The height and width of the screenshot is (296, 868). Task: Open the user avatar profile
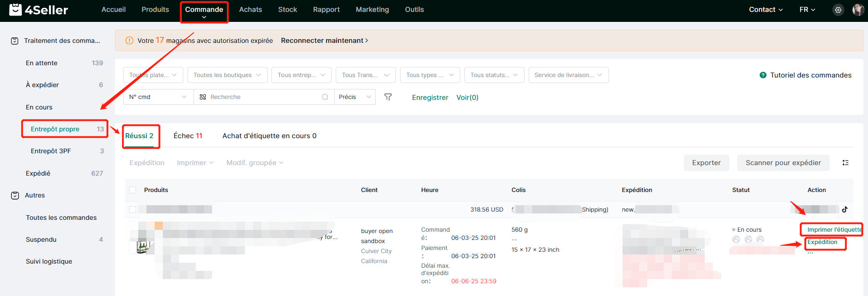[858, 10]
